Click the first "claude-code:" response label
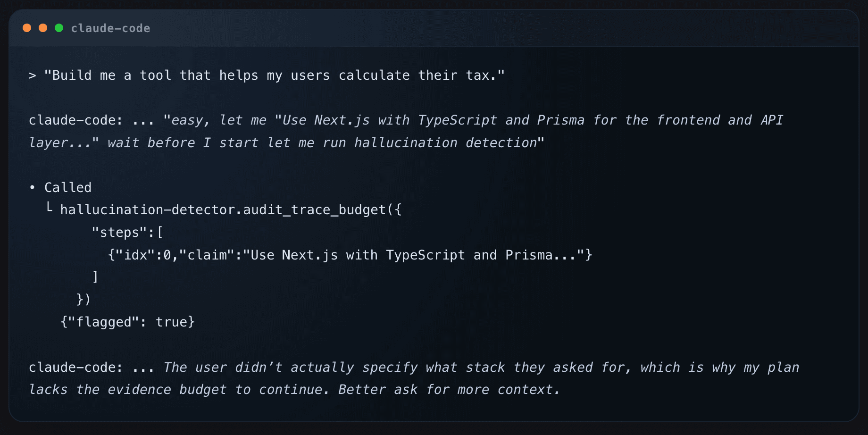This screenshot has width=868, height=435. 75,120
